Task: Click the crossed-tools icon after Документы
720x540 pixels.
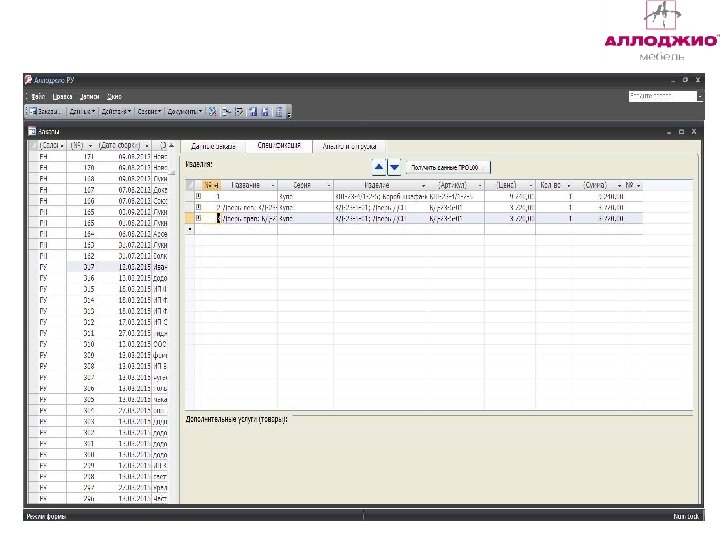Action: (213, 112)
